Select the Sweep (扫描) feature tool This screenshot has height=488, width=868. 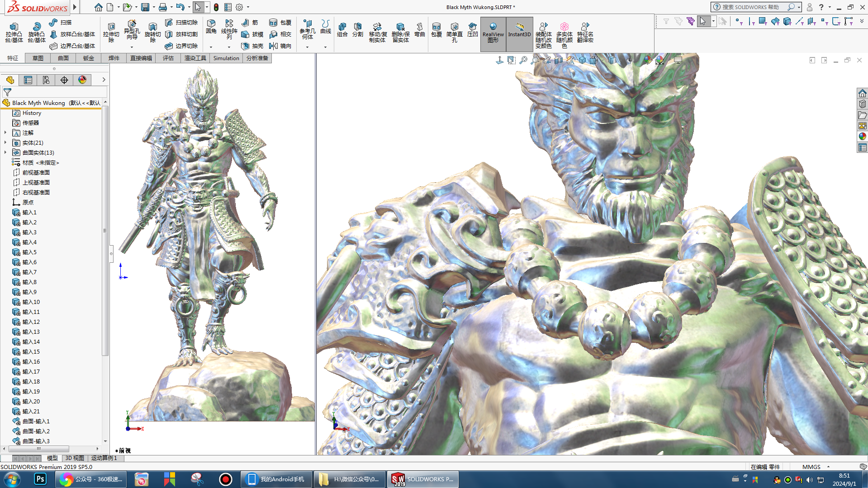click(x=60, y=22)
